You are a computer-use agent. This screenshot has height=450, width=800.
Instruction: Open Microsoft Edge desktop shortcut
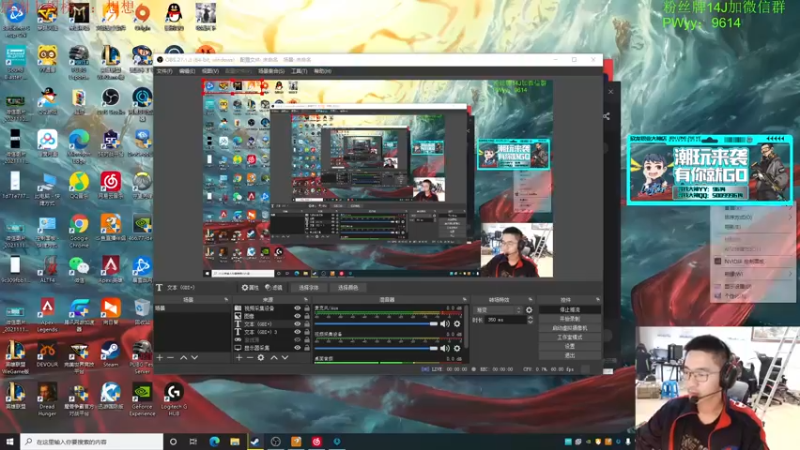tap(79, 145)
